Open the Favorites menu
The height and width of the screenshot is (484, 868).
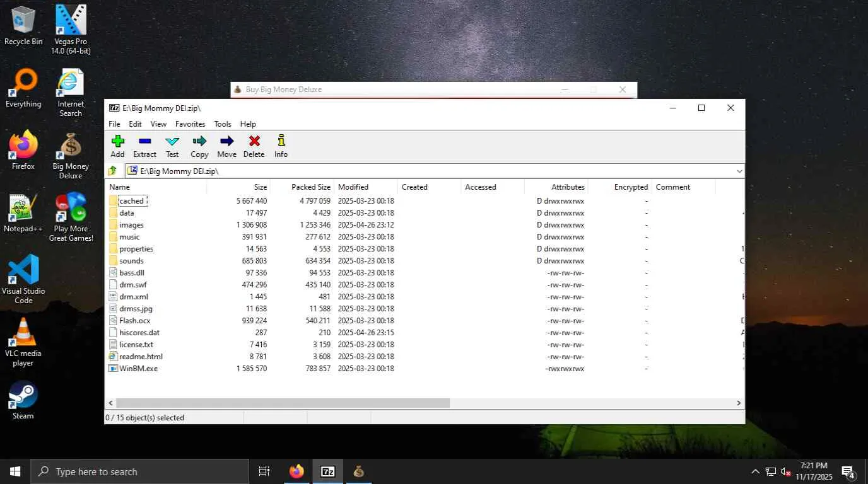point(191,124)
